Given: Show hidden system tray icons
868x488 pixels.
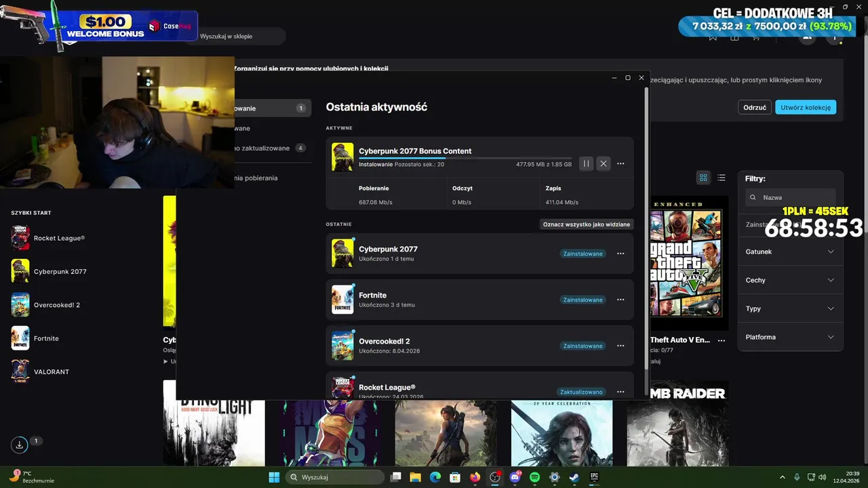Looking at the screenshot, I should (x=782, y=477).
